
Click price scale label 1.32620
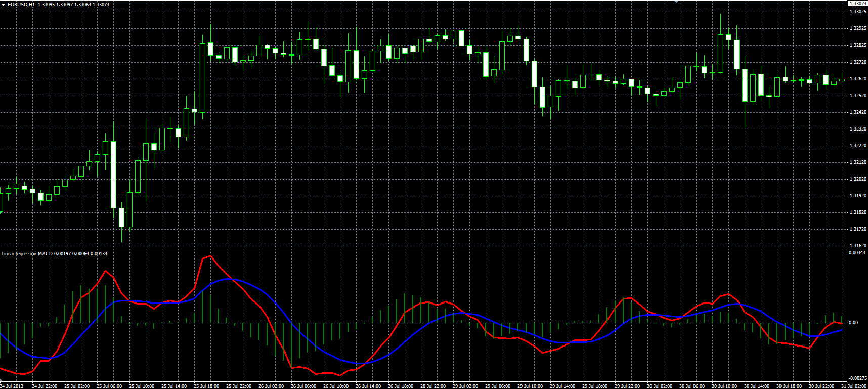[857, 79]
